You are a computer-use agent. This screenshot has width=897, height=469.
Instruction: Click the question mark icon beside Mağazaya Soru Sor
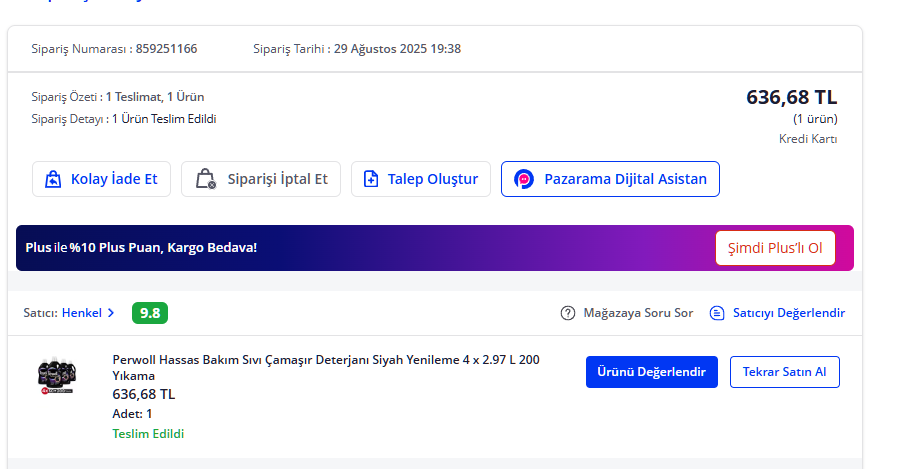567,313
